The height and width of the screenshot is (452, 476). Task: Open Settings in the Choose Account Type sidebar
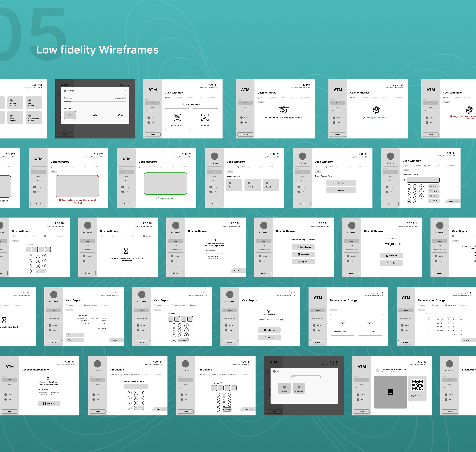coord(301,187)
